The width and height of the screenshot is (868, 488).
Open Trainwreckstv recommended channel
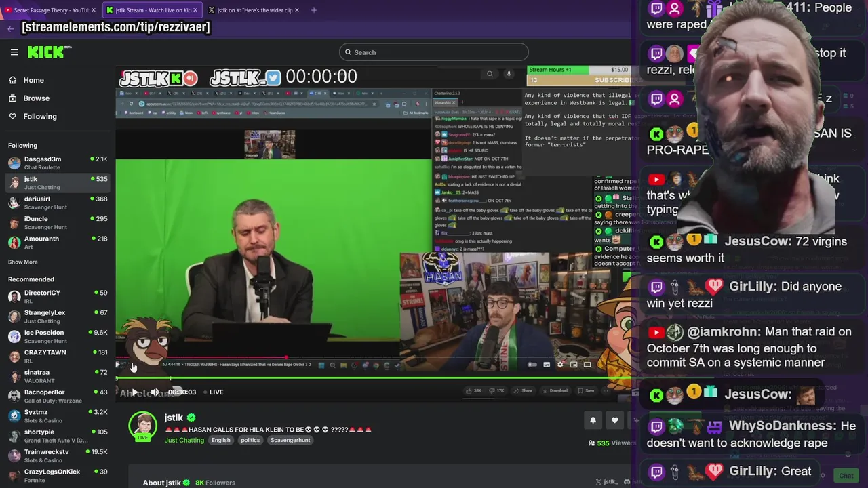click(58, 455)
